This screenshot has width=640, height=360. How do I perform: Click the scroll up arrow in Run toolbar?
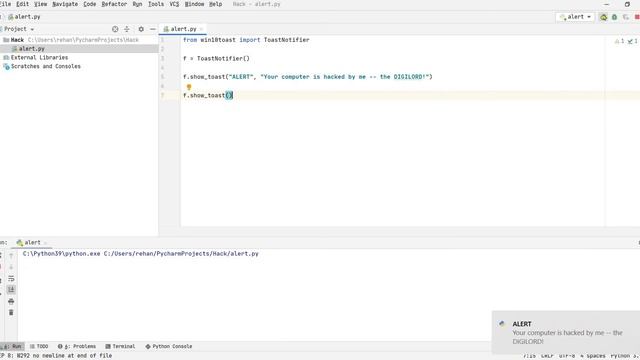pyautogui.click(x=11, y=256)
